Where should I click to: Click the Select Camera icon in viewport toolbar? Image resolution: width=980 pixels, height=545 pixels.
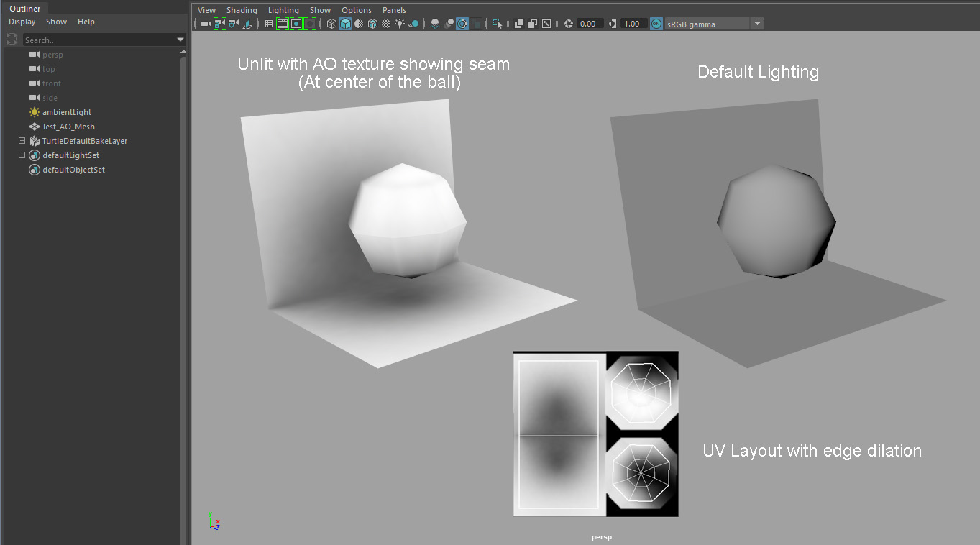point(206,24)
